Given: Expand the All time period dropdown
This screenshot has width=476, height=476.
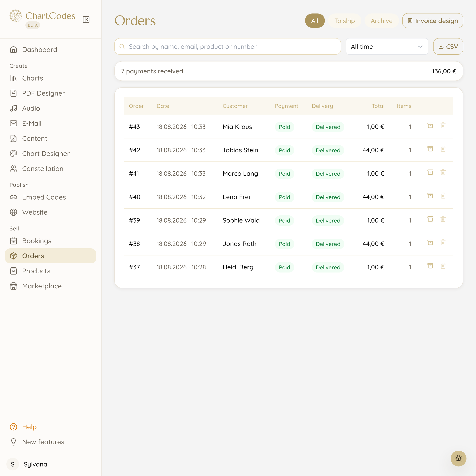Looking at the screenshot, I should (x=387, y=46).
